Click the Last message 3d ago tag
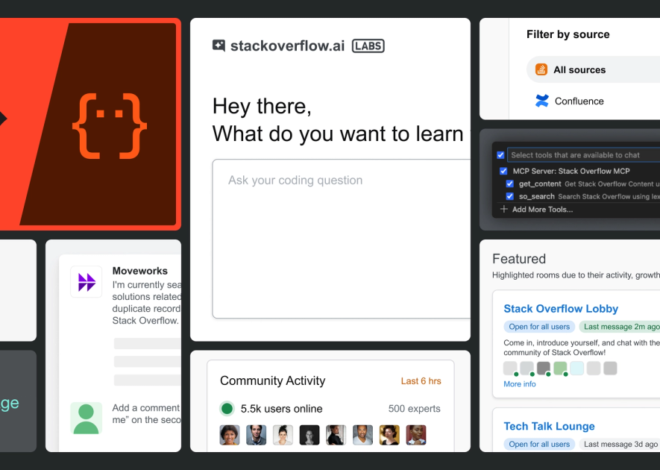The height and width of the screenshot is (470, 660). (620, 444)
